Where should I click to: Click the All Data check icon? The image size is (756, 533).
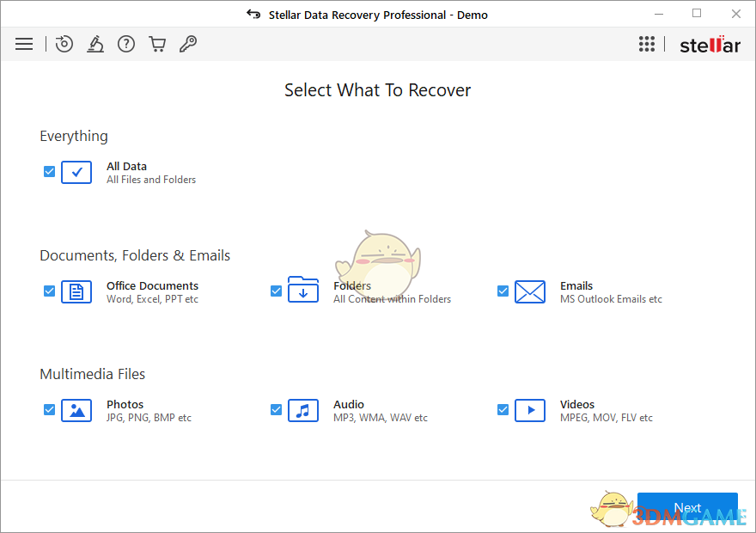[76, 172]
